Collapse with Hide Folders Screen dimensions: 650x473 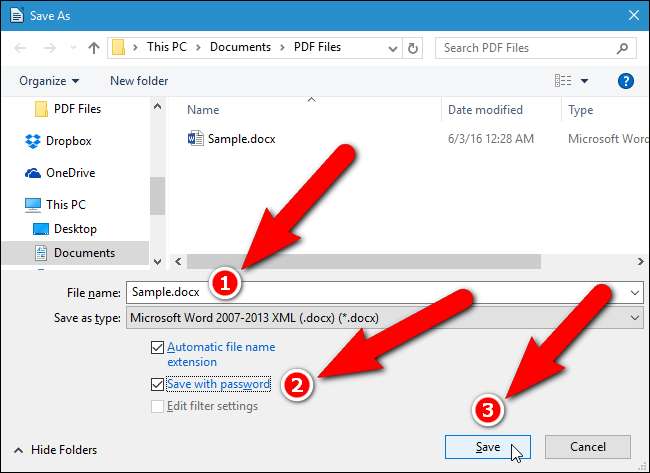point(55,450)
